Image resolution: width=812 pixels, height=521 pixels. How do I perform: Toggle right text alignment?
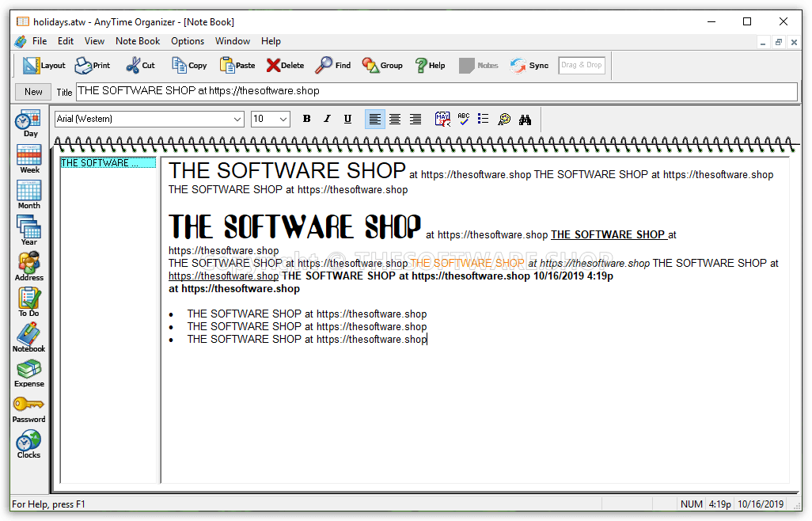pos(415,119)
